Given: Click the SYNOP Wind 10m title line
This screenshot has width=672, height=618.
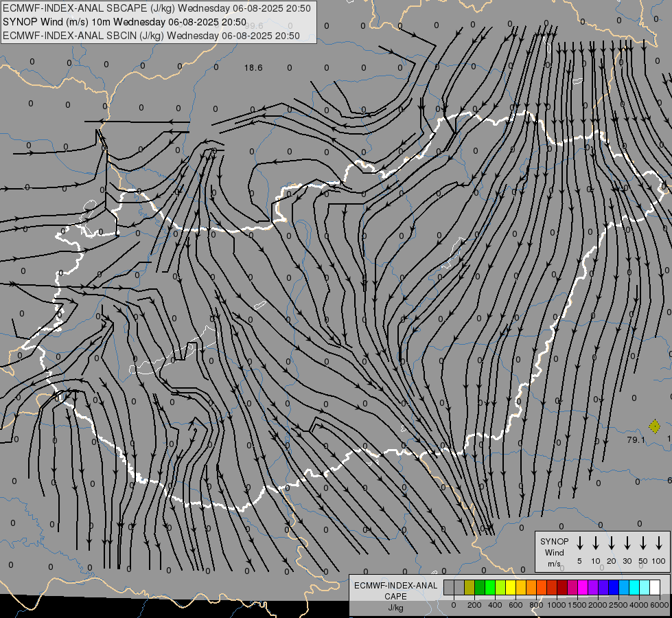Looking at the screenshot, I should click(124, 22).
